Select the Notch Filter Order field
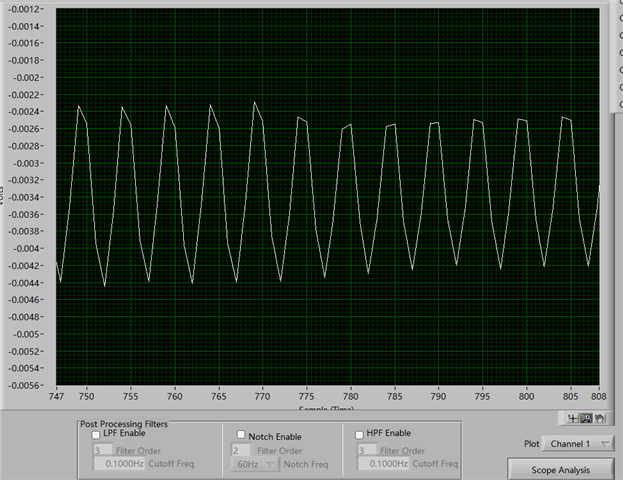The image size is (623, 480). [241, 451]
